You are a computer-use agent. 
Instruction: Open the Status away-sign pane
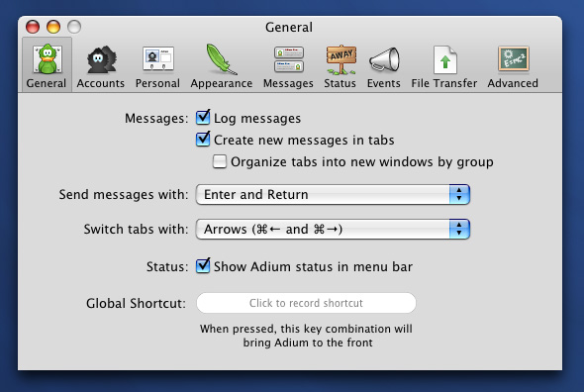341,67
